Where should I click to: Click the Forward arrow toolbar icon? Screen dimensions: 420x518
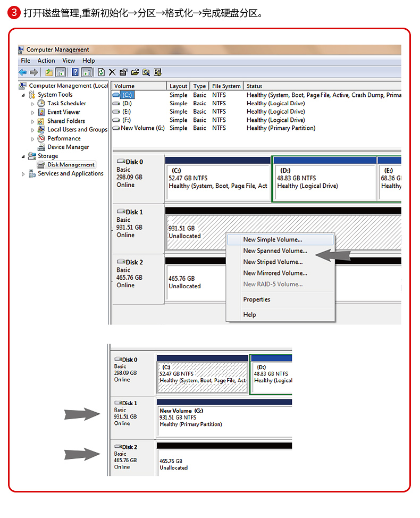tap(33, 72)
